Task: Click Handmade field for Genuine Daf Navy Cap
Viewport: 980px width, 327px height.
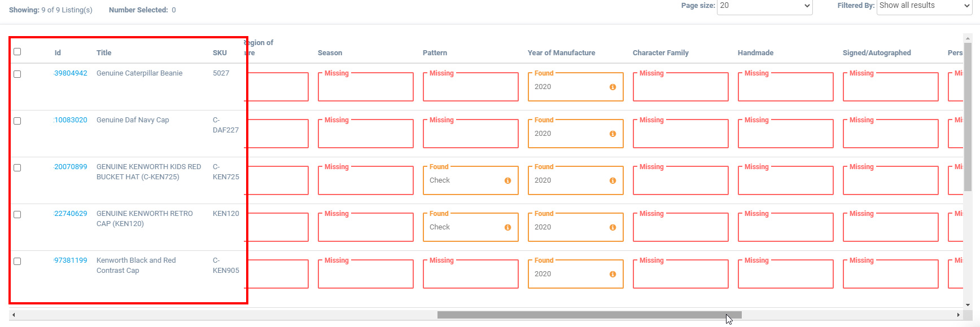Action: point(786,134)
